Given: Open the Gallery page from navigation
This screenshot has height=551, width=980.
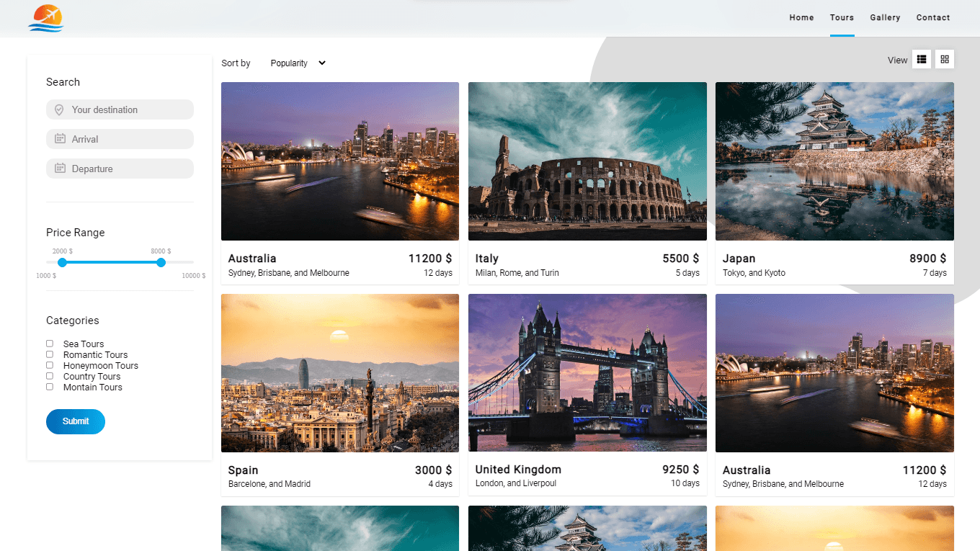Looking at the screenshot, I should pos(885,18).
